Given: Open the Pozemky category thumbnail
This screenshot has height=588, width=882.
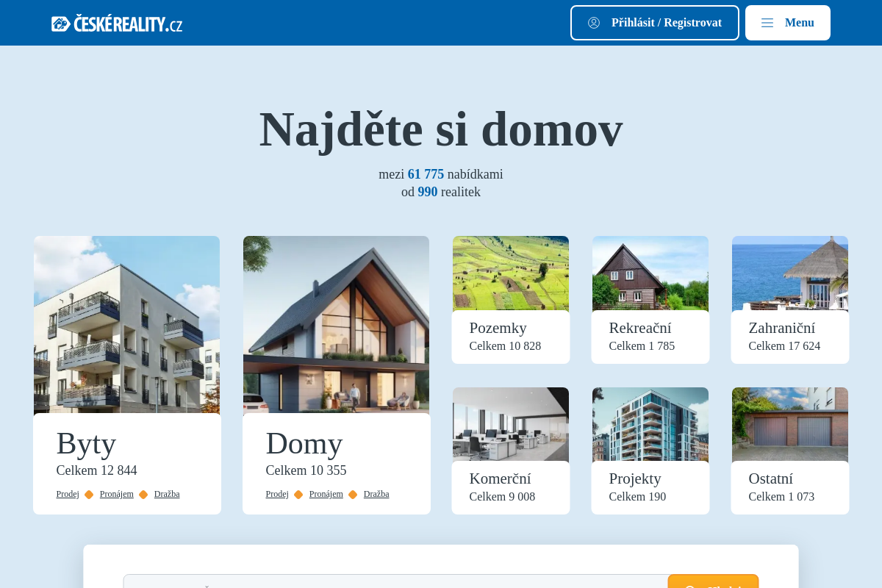Looking at the screenshot, I should pyautogui.click(x=510, y=273).
